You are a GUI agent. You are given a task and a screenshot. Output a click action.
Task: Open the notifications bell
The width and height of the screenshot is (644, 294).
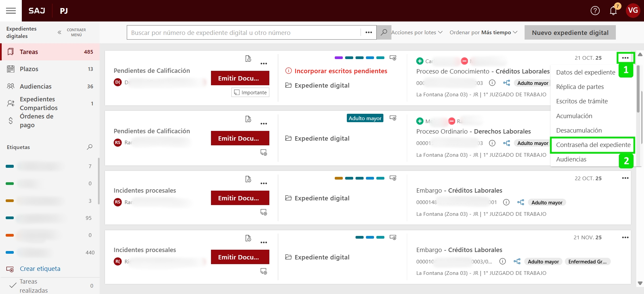[613, 11]
